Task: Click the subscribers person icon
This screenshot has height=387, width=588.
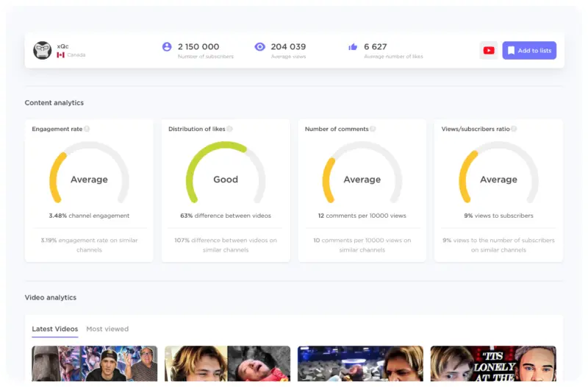Action: click(x=167, y=46)
